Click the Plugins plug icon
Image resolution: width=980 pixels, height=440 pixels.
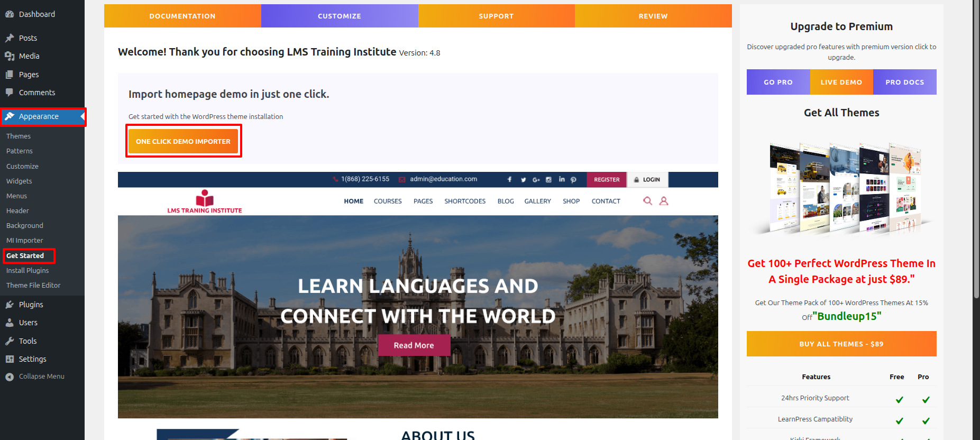[x=10, y=305]
